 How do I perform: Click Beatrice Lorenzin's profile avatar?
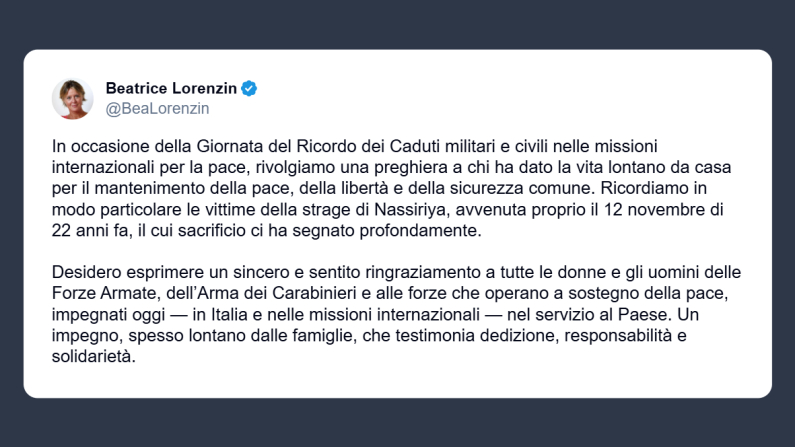72,98
